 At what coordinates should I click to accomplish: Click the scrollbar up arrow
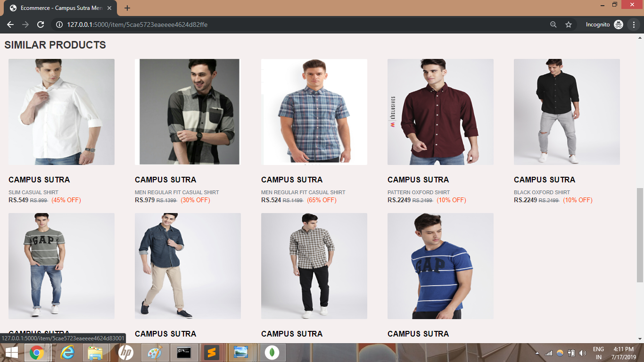click(x=640, y=38)
